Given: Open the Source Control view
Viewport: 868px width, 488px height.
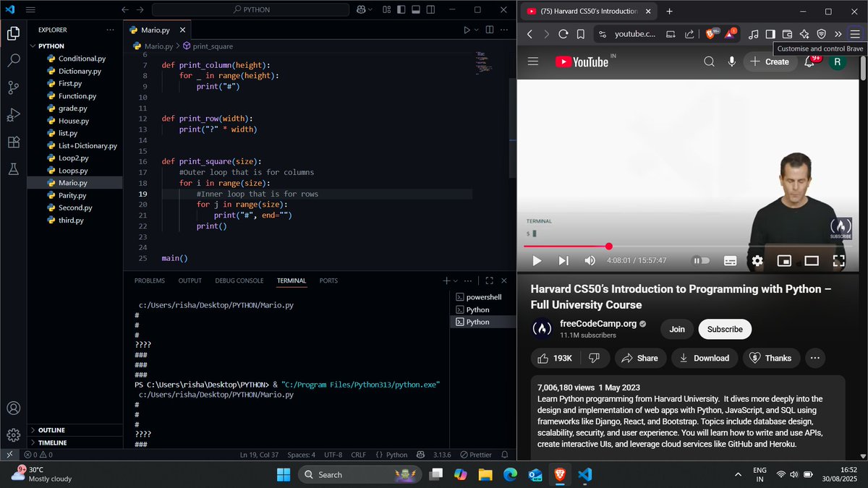Looking at the screenshot, I should pyautogui.click(x=13, y=87).
